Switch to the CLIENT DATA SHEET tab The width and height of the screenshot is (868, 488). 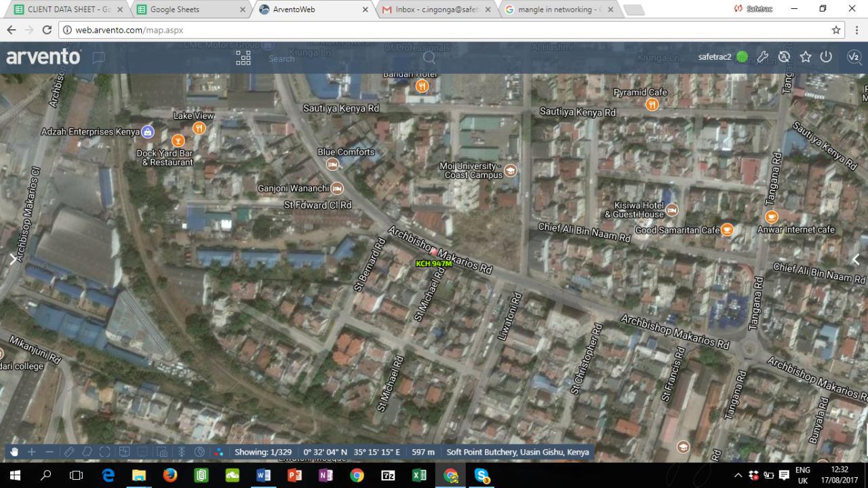pos(64,10)
